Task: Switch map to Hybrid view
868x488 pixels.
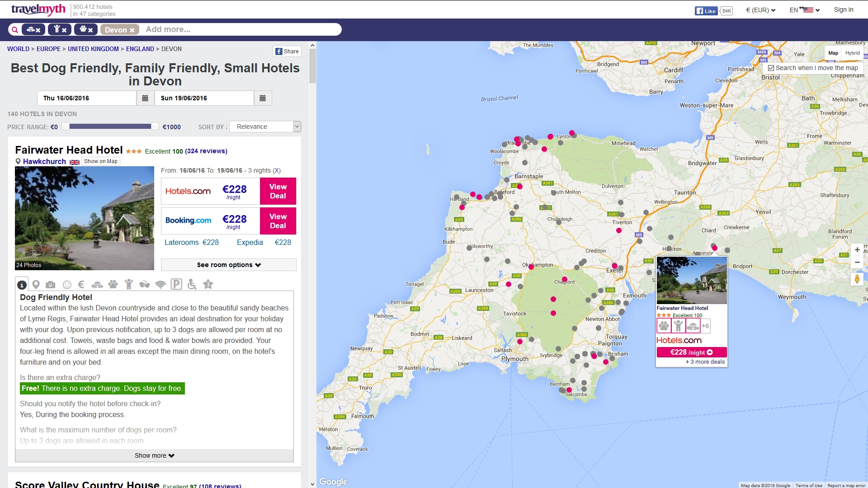Action: tap(853, 53)
